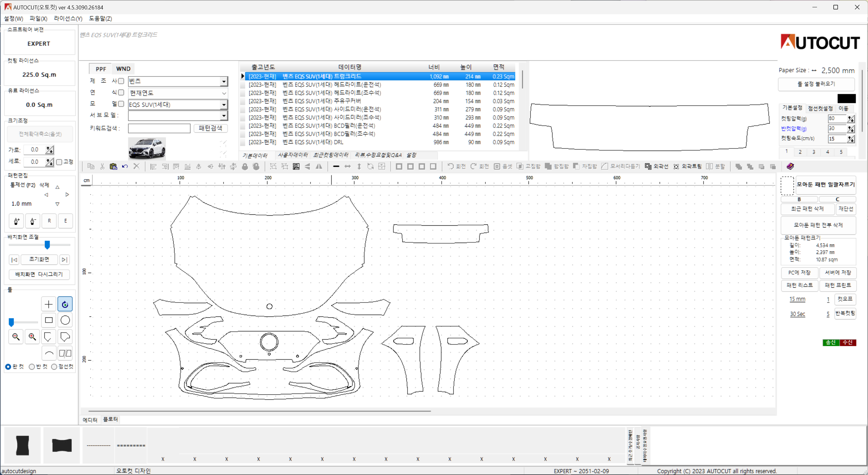Toggle the 제조사 checkbox
The width and height of the screenshot is (868, 475).
(121, 81)
